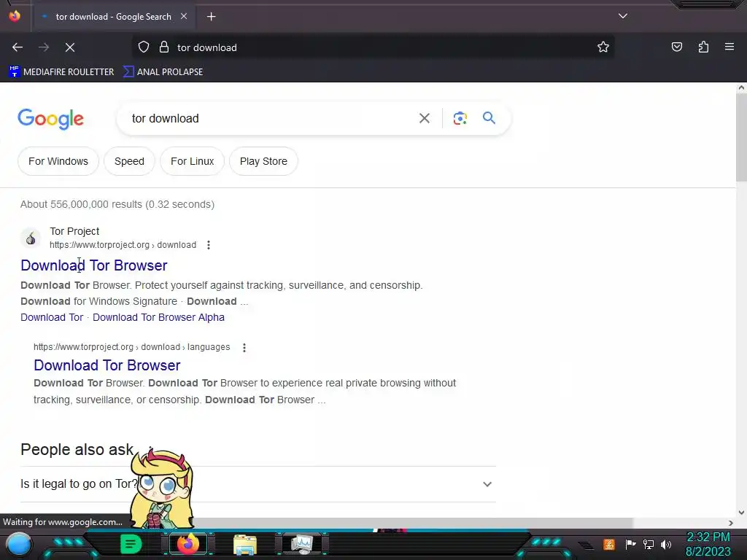Image resolution: width=747 pixels, height=560 pixels.
Task: Open the Extensions puzzle icon
Action: pos(703,47)
